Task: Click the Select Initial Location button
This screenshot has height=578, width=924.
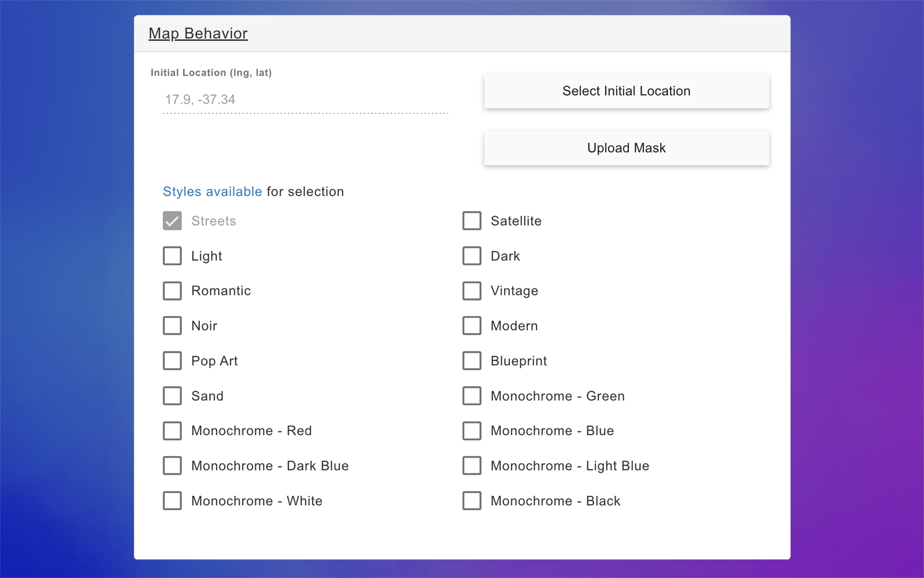Action: (626, 91)
